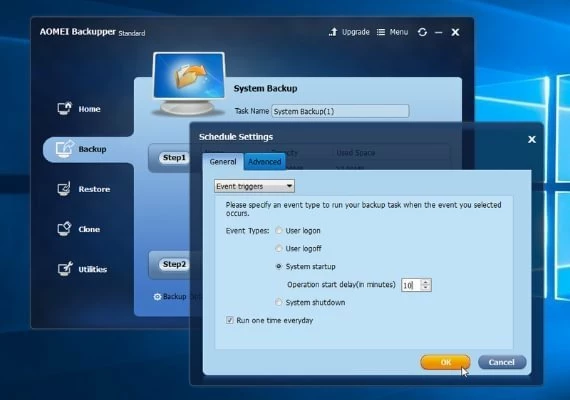Select the Backup sidebar icon
The image size is (570, 400).
tap(65, 148)
